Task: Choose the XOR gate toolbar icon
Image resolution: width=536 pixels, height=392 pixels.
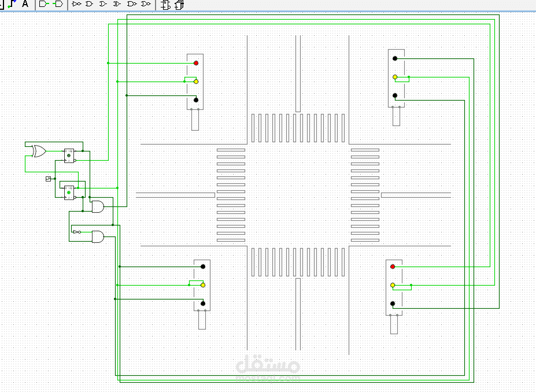Action: tap(117, 4)
